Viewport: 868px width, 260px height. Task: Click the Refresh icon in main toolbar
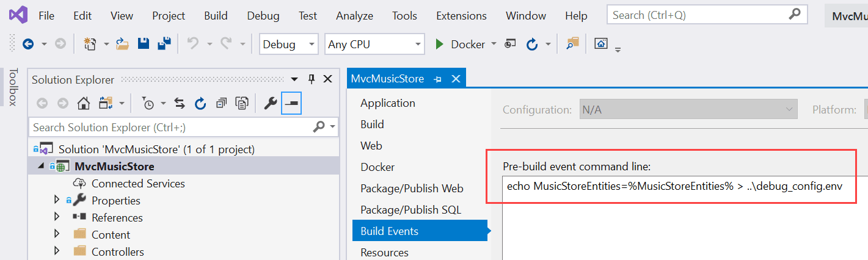click(531, 44)
